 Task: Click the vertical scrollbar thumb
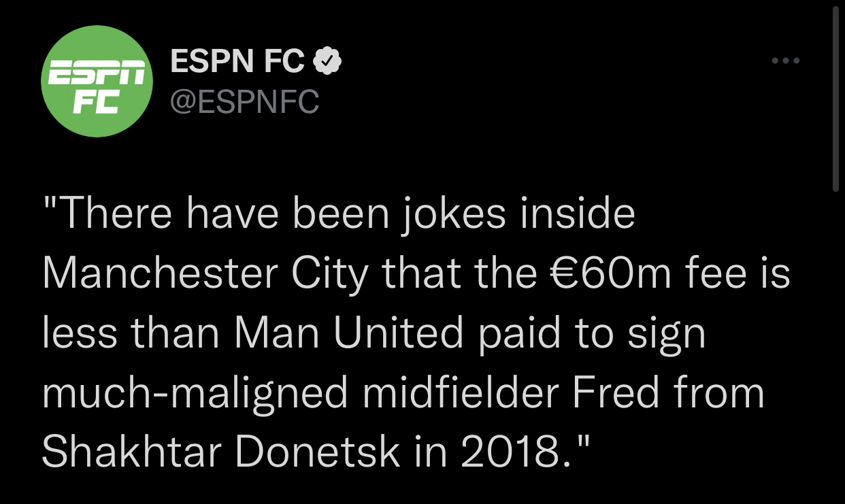pyautogui.click(x=835, y=99)
